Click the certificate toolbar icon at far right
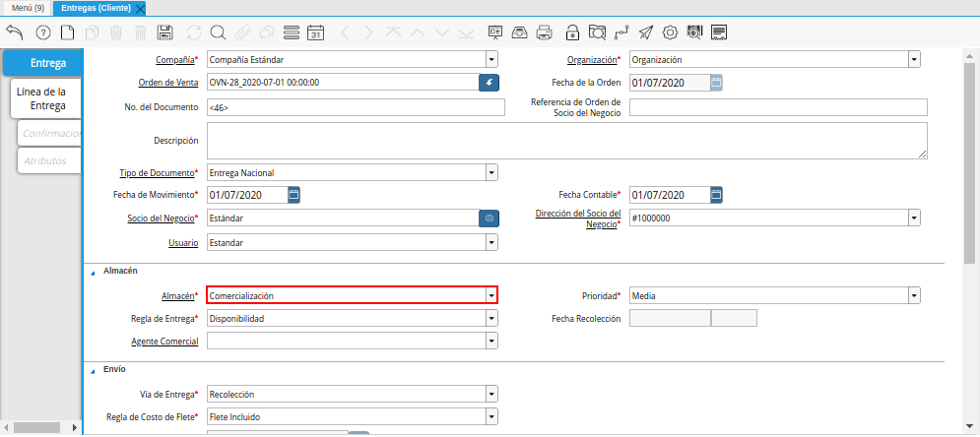 [719, 32]
